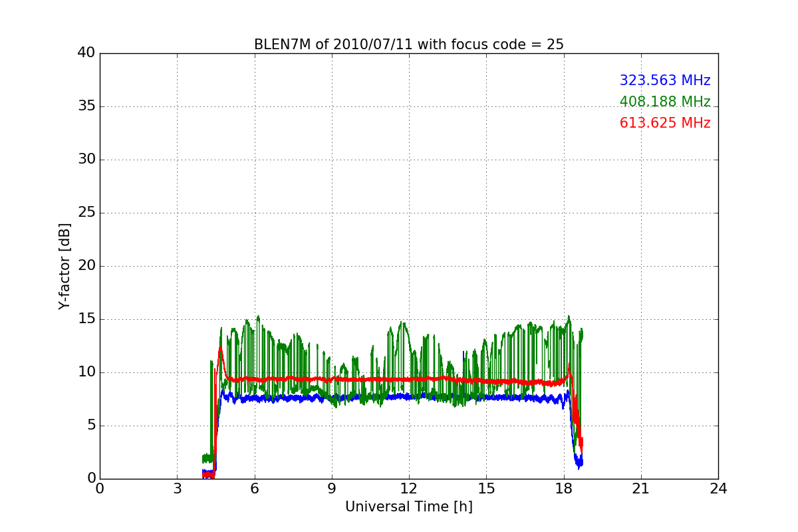Select the red '613.625 MHz' legend label
The height and width of the screenshot is (532, 798).
(665, 123)
